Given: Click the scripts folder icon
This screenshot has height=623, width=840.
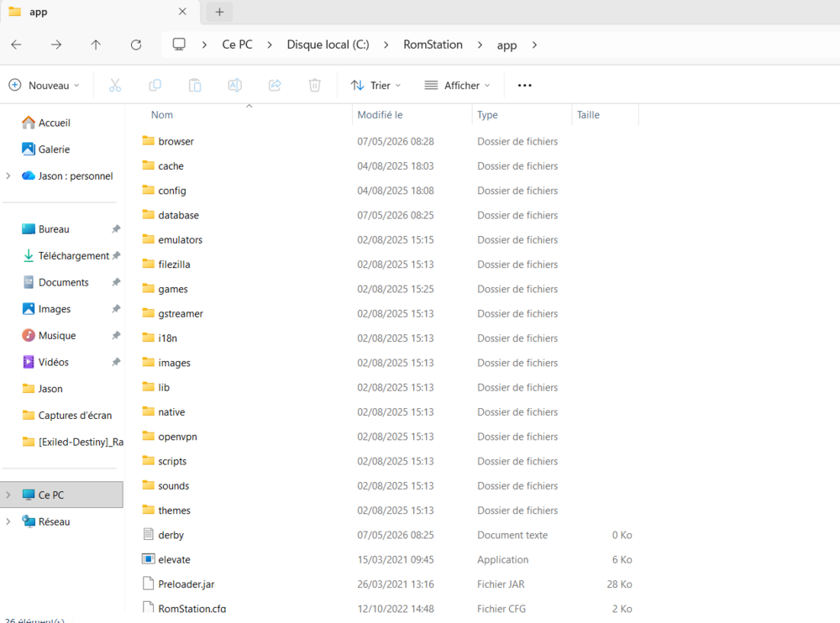Looking at the screenshot, I should click(x=149, y=461).
